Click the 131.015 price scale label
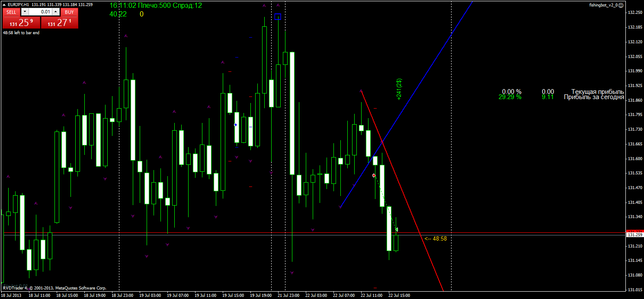This screenshot has height=299, width=644. pos(634,289)
